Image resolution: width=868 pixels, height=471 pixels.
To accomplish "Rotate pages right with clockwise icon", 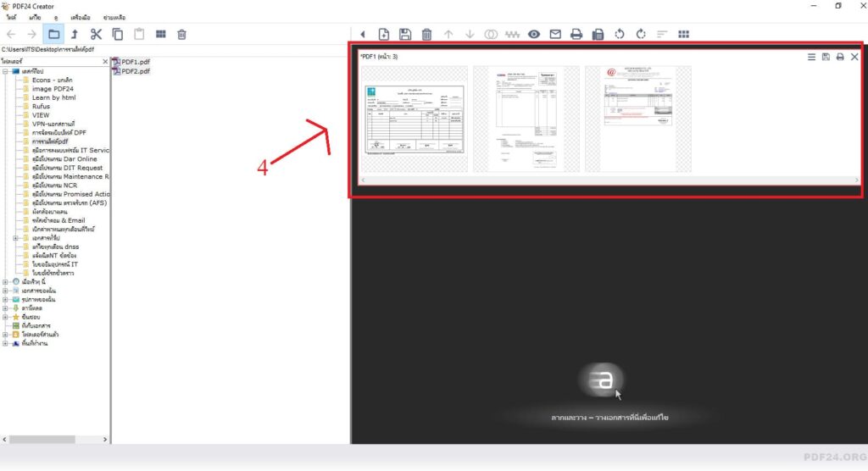I will pos(641,34).
